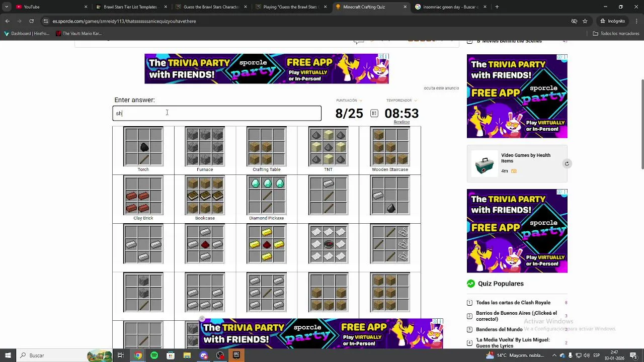
Task: Open Banderas del Mundo quiz
Action: (499, 329)
